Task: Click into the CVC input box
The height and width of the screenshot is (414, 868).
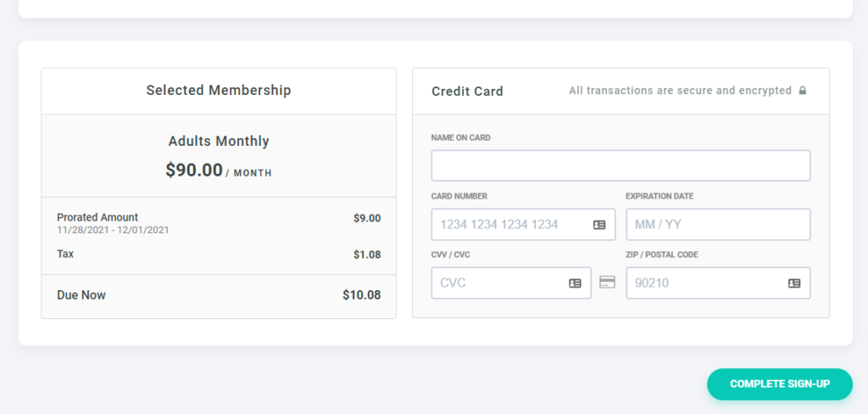Action: [x=511, y=283]
